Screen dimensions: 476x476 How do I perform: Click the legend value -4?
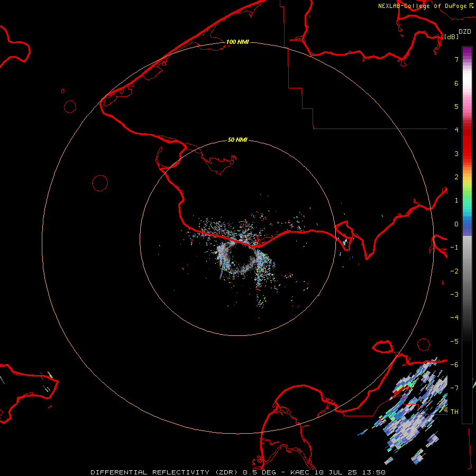454,317
